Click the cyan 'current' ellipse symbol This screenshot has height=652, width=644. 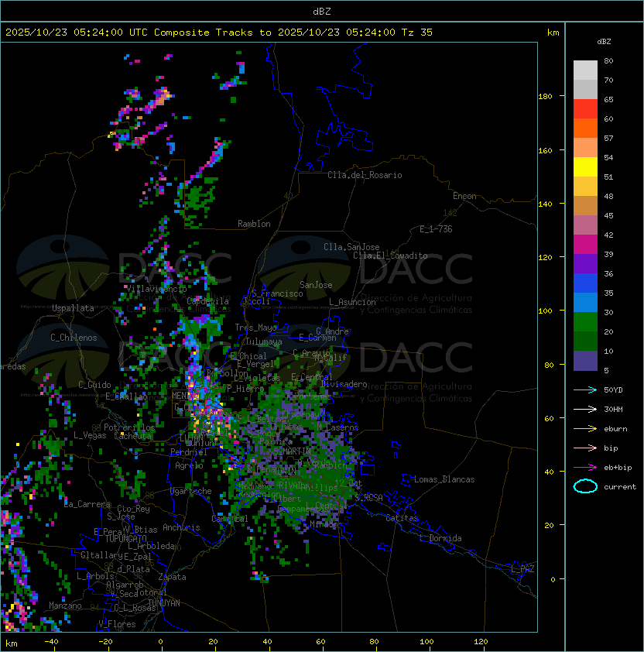pos(585,486)
